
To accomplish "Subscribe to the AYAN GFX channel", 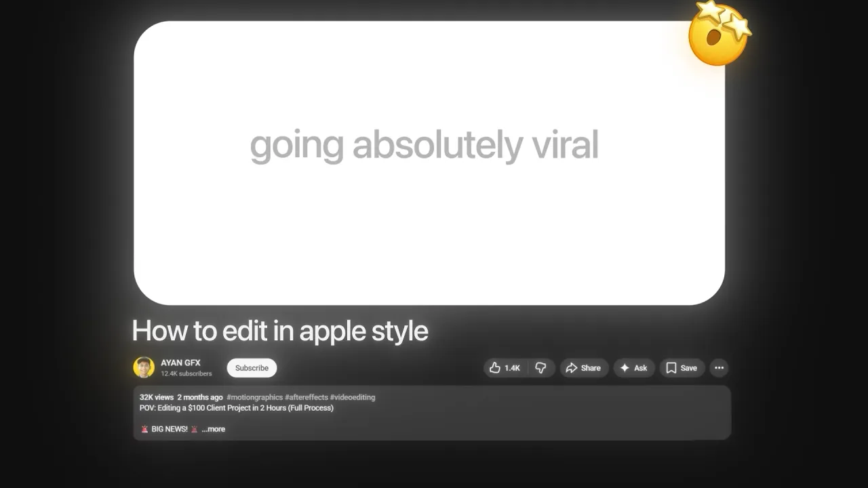I will click(x=252, y=368).
